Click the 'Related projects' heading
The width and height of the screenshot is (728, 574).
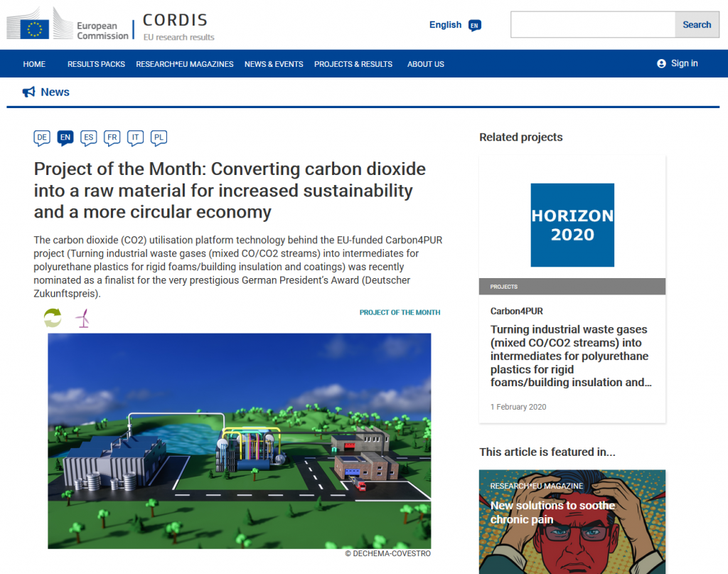(521, 137)
